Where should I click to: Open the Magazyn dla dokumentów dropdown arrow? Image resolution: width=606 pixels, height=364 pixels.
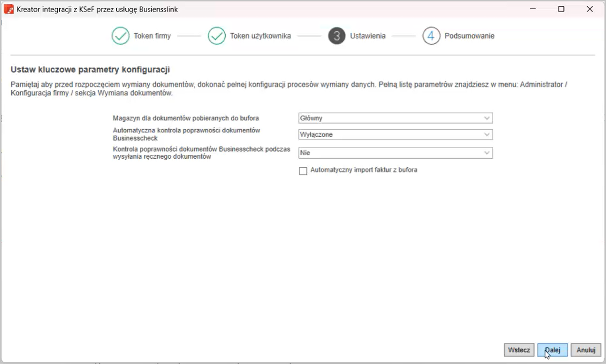click(487, 118)
